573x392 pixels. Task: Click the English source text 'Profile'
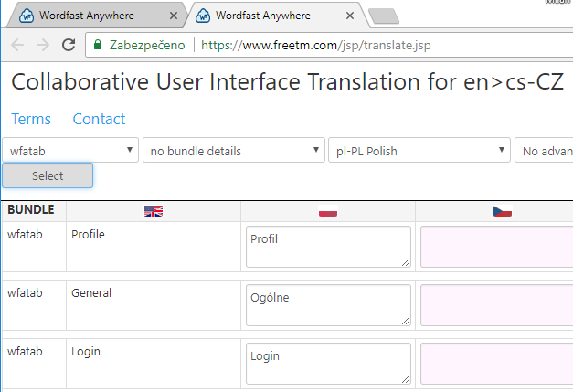click(x=88, y=235)
